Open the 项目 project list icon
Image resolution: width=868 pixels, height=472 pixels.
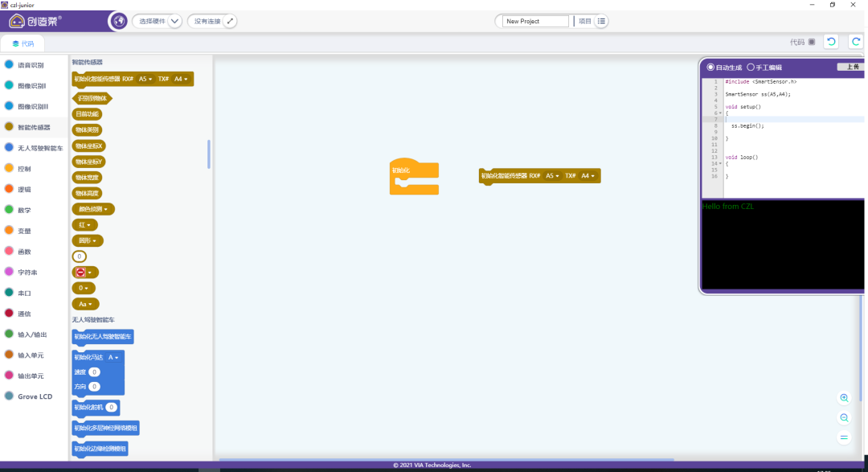point(602,21)
